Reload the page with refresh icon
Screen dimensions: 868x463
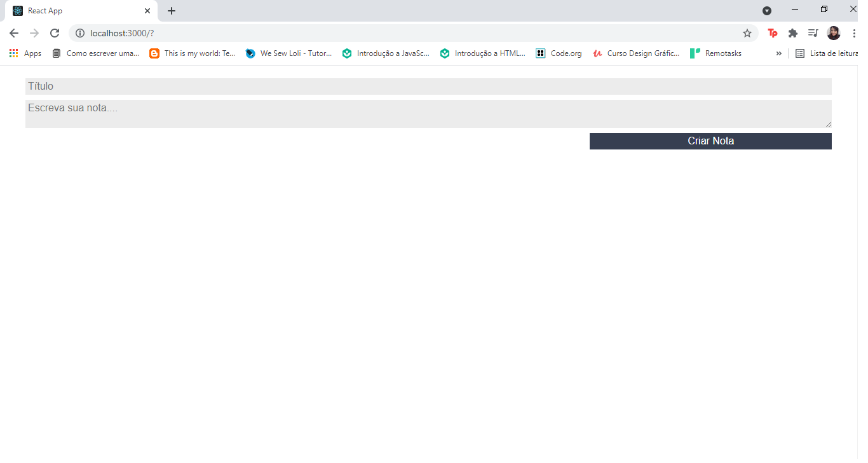point(55,33)
